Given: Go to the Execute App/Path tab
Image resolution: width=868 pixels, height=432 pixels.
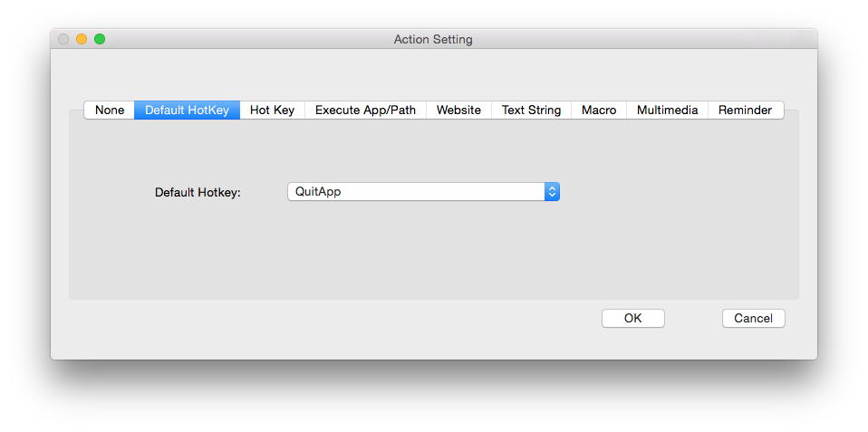Looking at the screenshot, I should click(365, 110).
